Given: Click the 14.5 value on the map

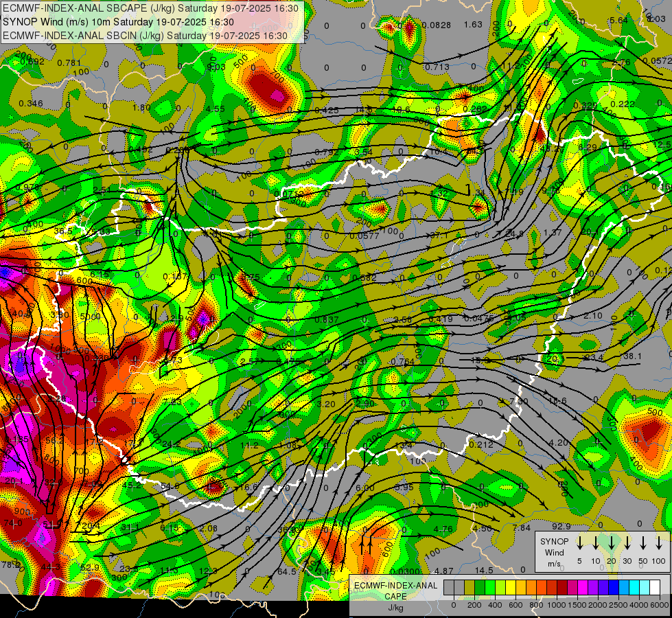Looking at the screenshot, I should pos(484,570).
